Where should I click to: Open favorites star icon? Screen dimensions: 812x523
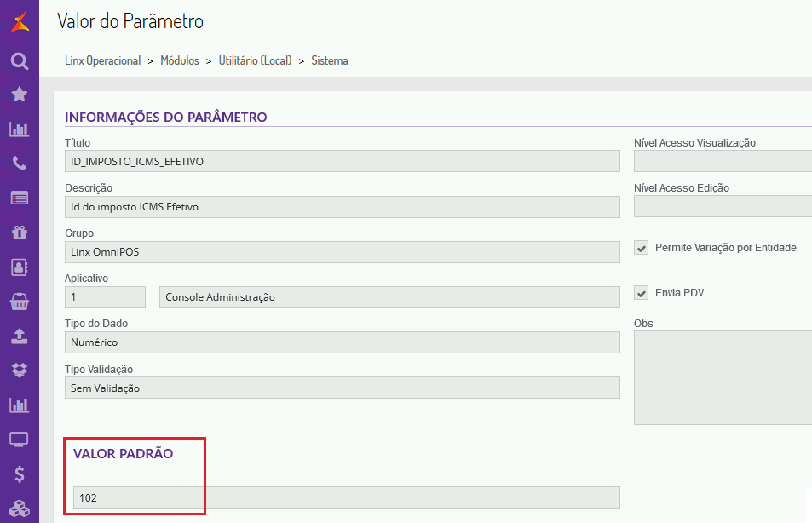click(19, 95)
